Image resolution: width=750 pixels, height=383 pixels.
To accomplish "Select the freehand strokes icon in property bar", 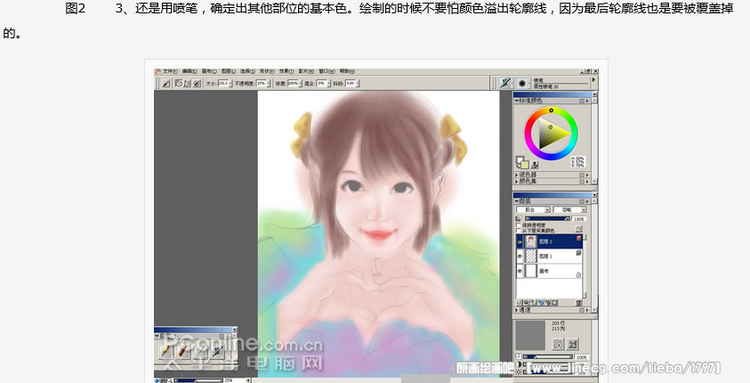I will (179, 83).
